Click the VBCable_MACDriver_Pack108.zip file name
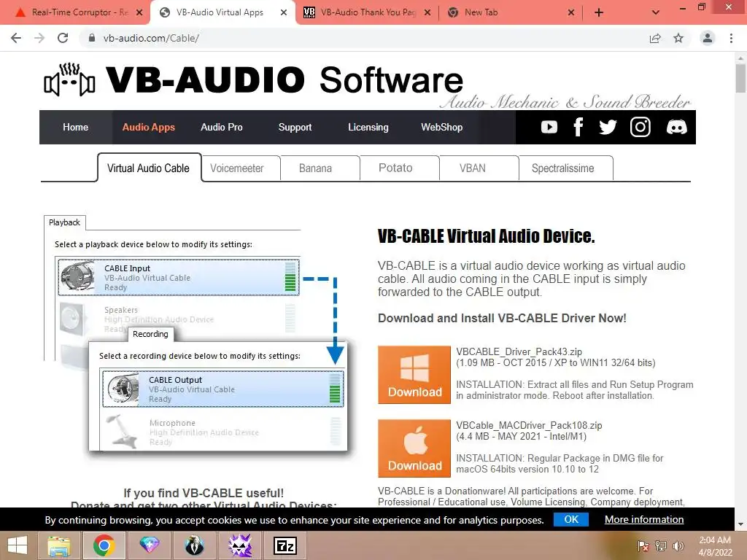Image resolution: width=747 pixels, height=560 pixels. (529, 425)
